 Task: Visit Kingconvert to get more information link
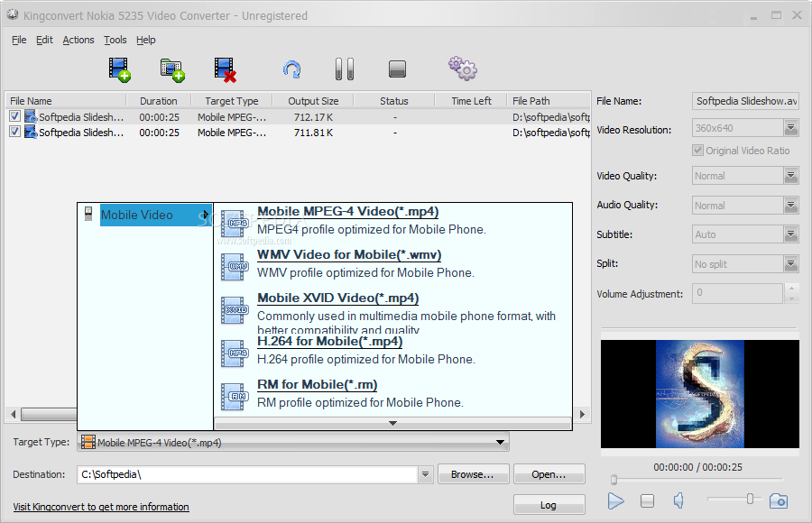pyautogui.click(x=101, y=507)
